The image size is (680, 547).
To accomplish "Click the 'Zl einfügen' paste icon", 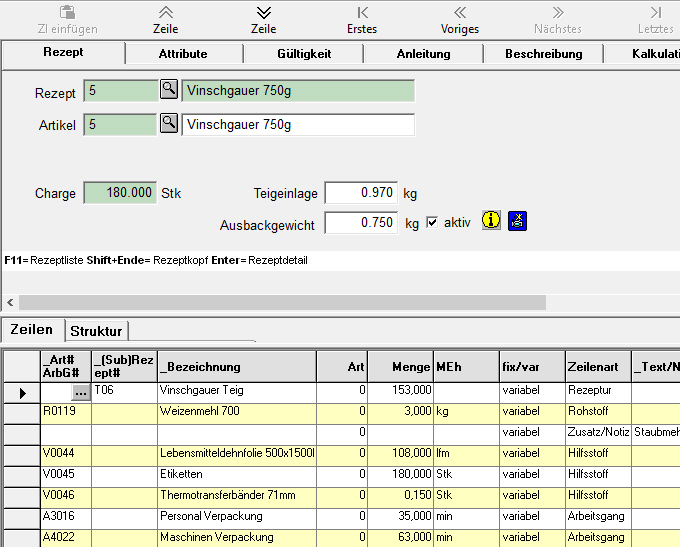I will (x=67, y=12).
